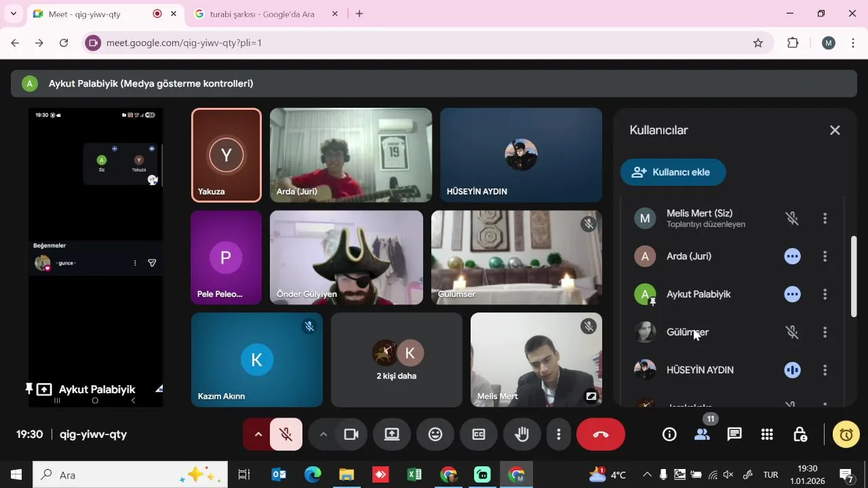Open Outlook from the taskbar

pos(279,475)
